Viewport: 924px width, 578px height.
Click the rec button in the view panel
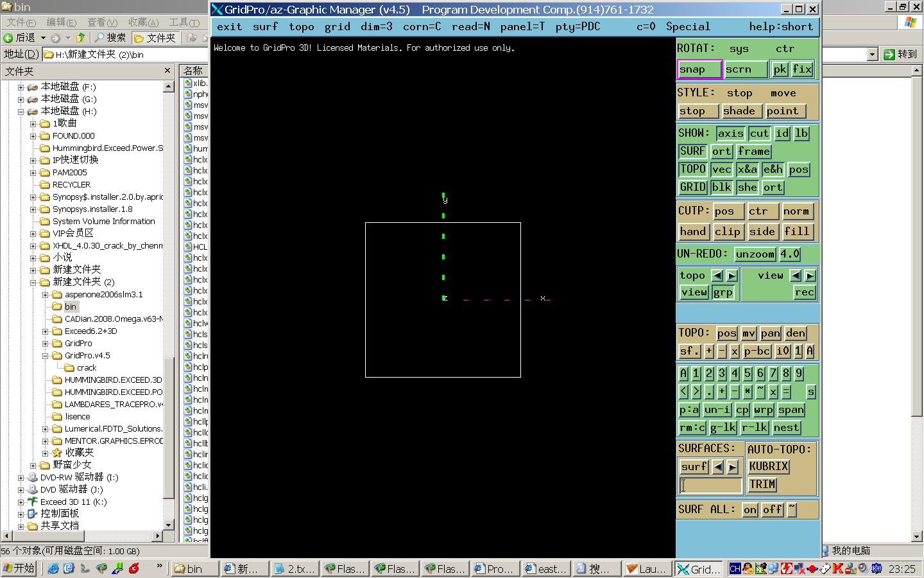tap(804, 292)
